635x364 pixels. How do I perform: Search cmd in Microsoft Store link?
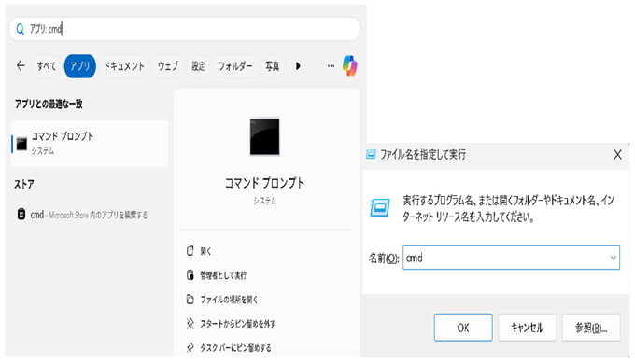coord(89,215)
